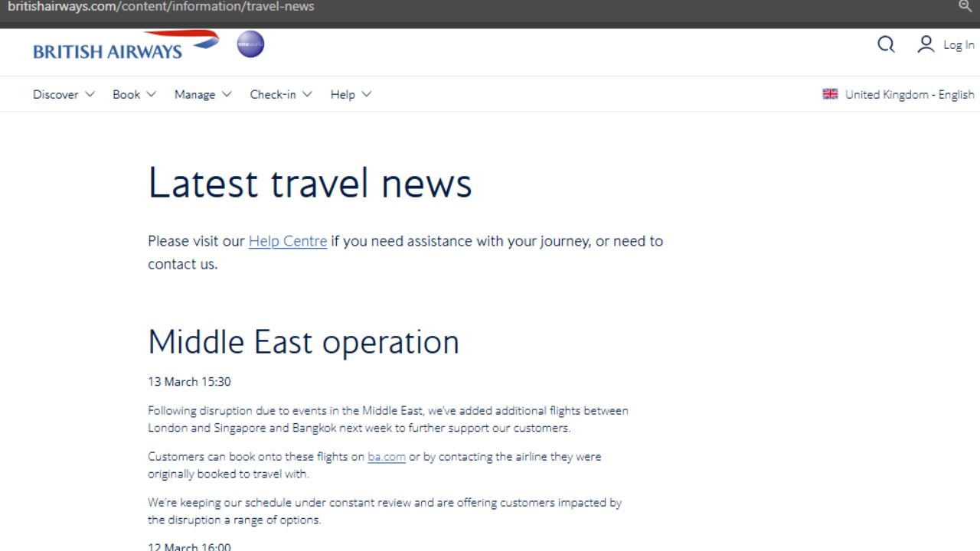Image resolution: width=980 pixels, height=551 pixels.
Task: Click the user account profile icon
Action: (926, 45)
